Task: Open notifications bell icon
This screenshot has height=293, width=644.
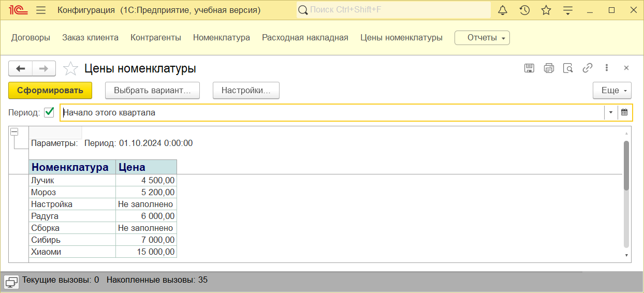Action: [503, 10]
